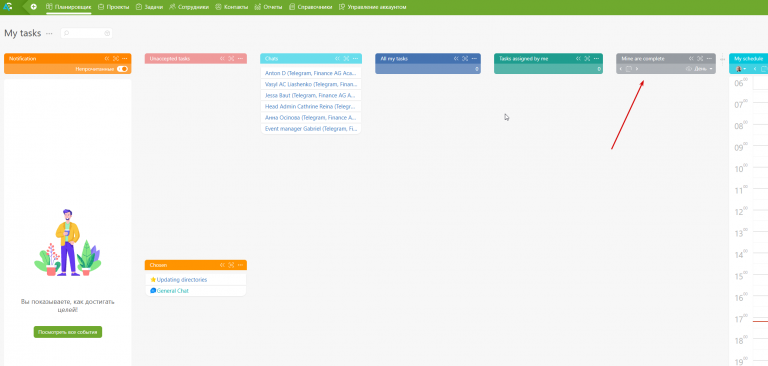Open the Проекты menu item
Image resolution: width=768 pixels, height=366 pixels.
tap(114, 7)
